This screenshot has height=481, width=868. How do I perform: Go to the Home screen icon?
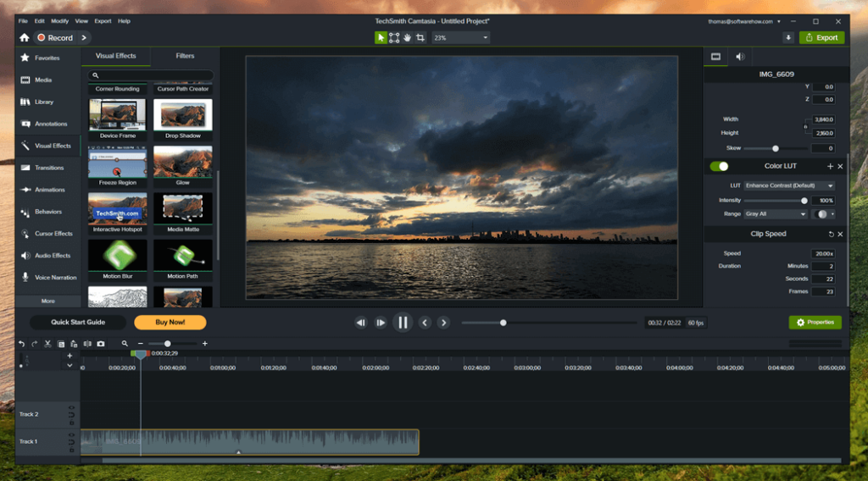pyautogui.click(x=24, y=37)
